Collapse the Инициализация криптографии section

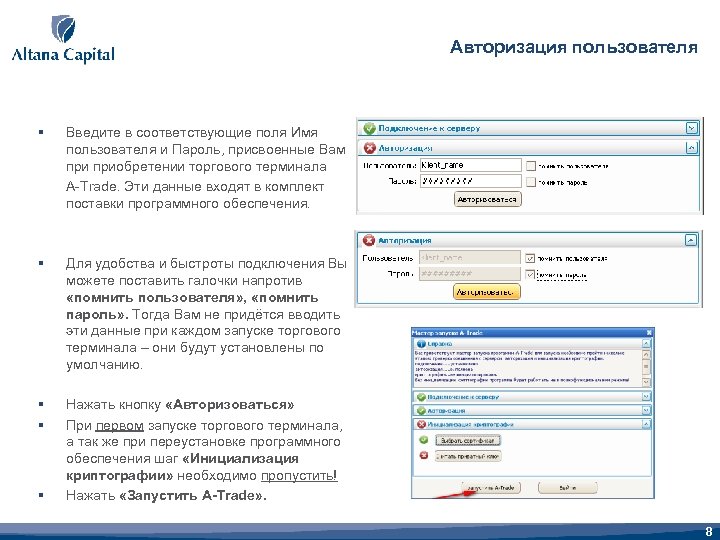click(x=646, y=424)
